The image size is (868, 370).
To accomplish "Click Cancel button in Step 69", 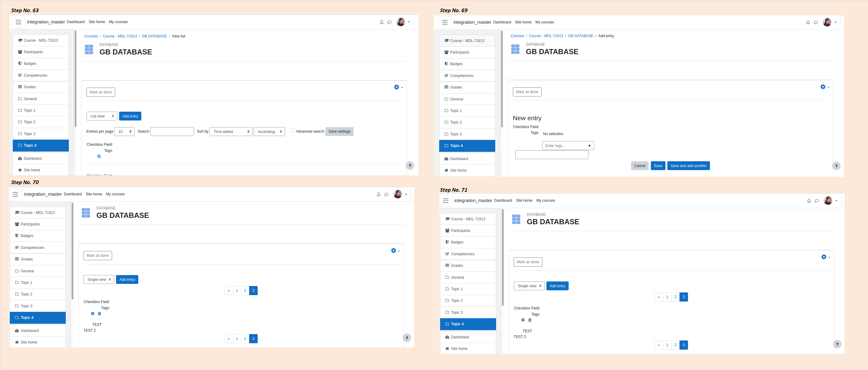I will (640, 166).
